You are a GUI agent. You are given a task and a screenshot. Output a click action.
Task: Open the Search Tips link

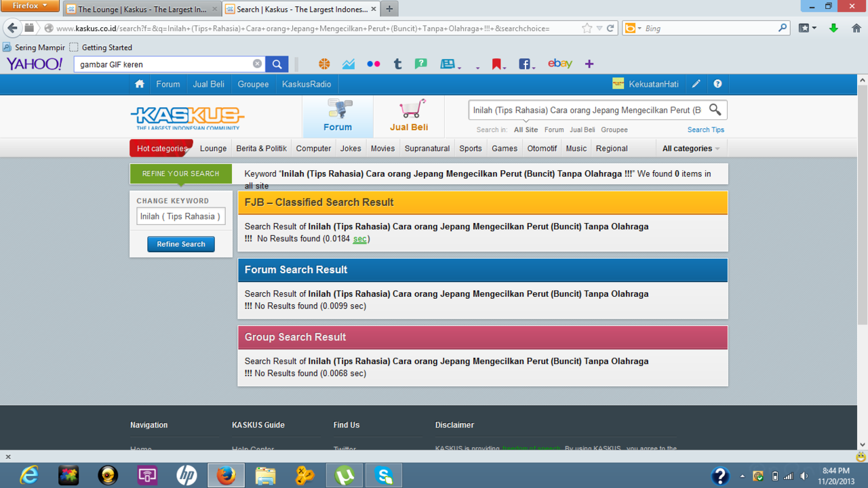pyautogui.click(x=706, y=129)
